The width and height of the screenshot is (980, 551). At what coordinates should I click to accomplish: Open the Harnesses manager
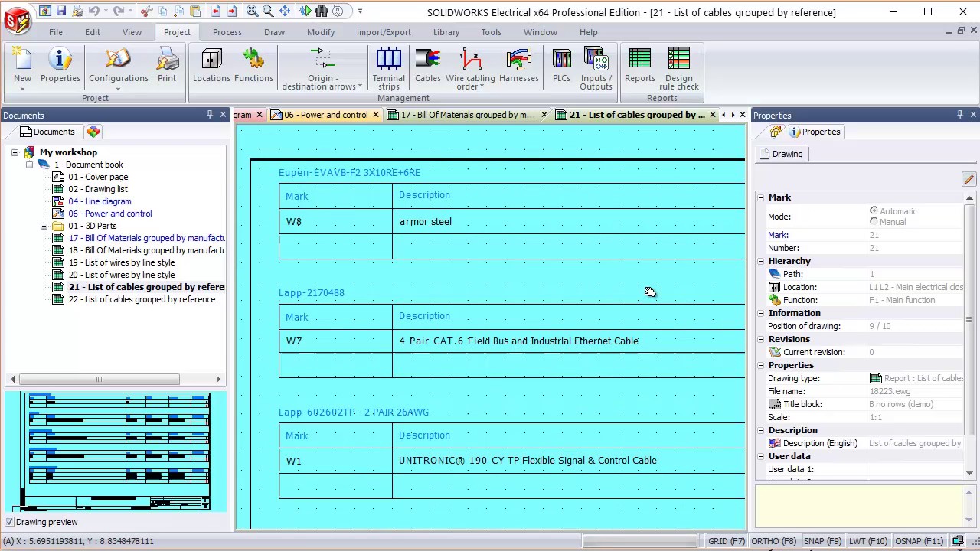(519, 66)
